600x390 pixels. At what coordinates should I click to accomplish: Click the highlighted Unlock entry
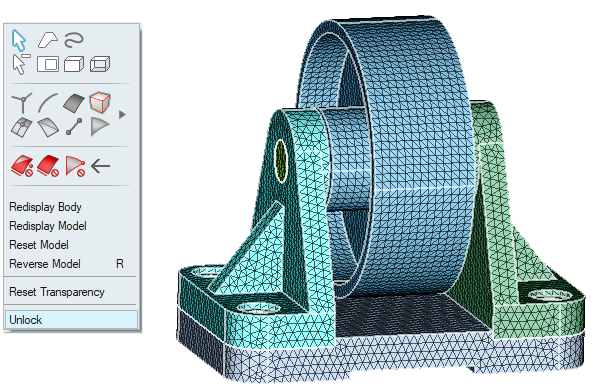tap(71, 320)
